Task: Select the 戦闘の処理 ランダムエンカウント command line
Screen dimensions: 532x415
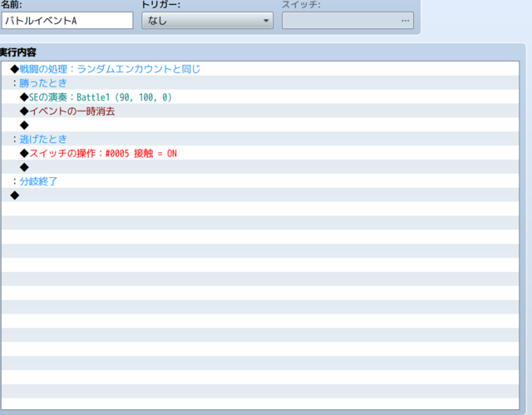Action: click(260, 69)
